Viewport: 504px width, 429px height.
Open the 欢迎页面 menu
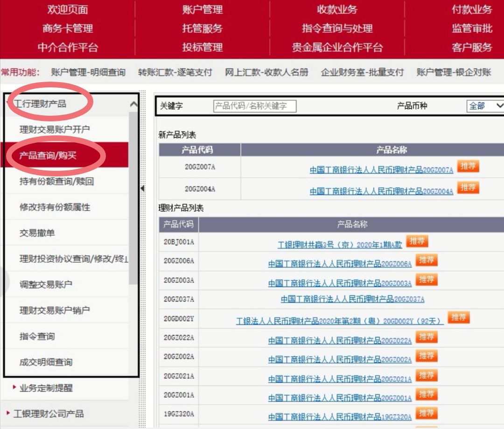coord(68,10)
